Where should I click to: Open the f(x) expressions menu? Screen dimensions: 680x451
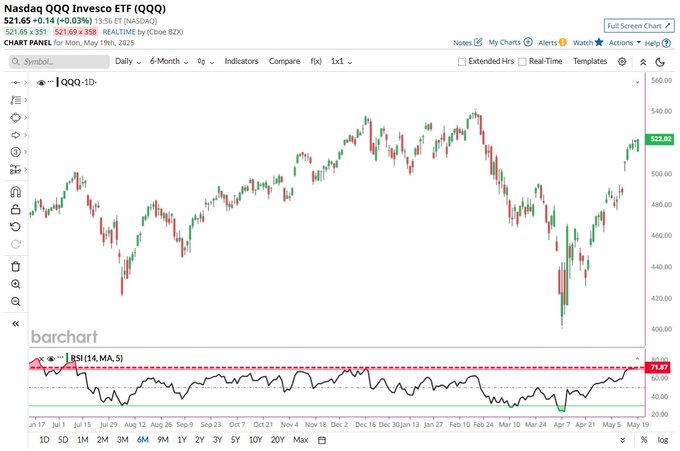point(316,61)
